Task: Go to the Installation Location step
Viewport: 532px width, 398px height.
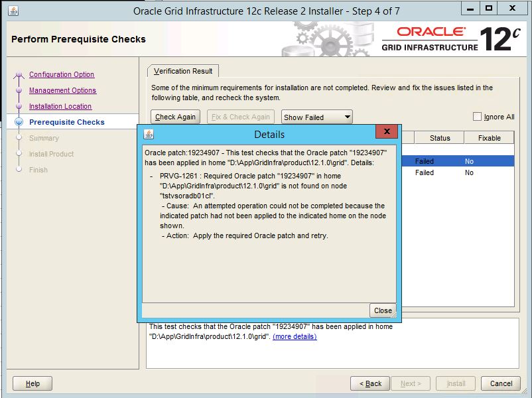Action: coord(60,107)
